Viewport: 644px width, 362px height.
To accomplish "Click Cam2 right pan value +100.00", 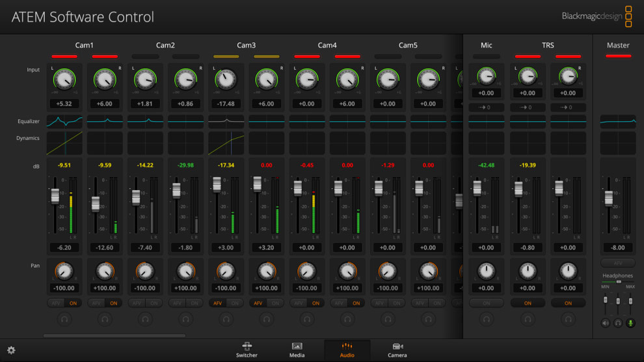I will pyautogui.click(x=185, y=288).
